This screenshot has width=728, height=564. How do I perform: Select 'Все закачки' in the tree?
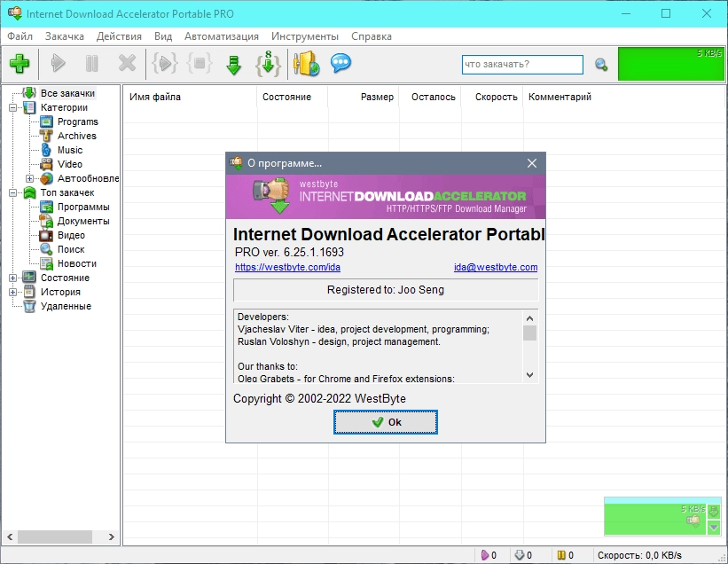pyautogui.click(x=67, y=93)
